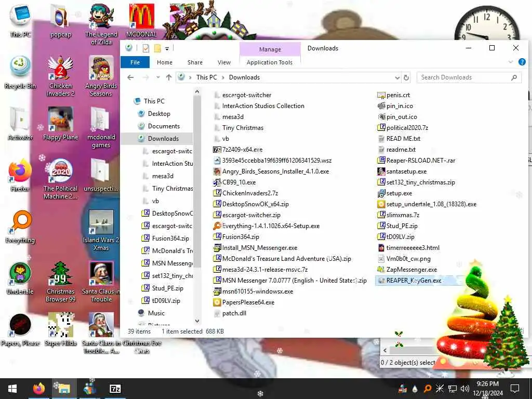Screen dimensions: 532x399
Task: Click the volume icon in system tray
Action: [x=465, y=389]
